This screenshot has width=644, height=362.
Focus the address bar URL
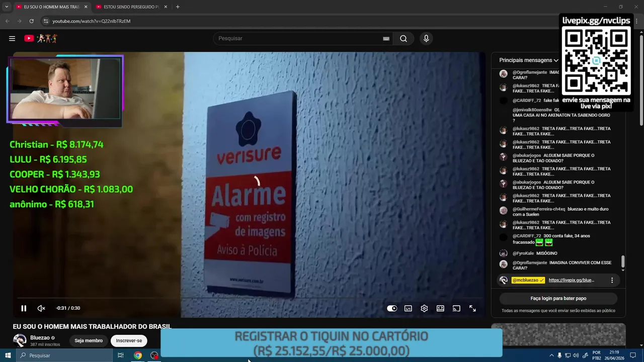coord(92,21)
